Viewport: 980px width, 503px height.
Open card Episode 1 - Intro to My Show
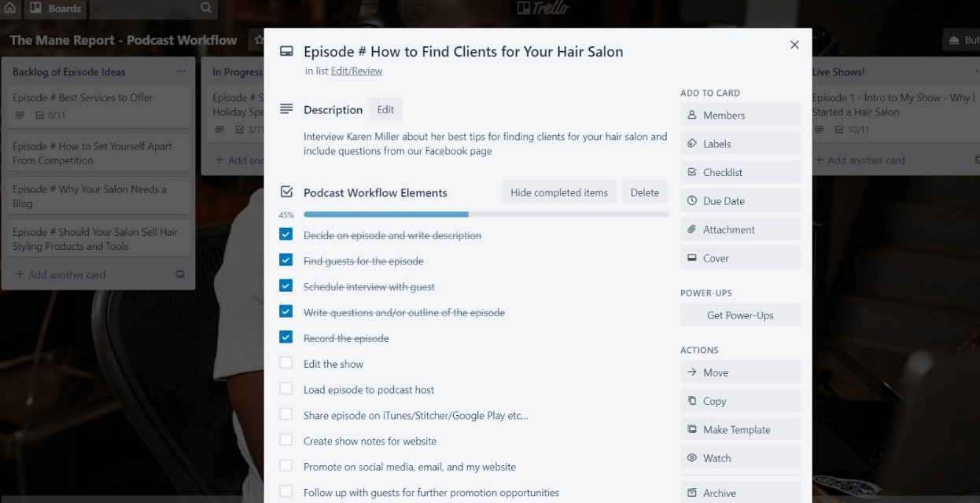894,112
